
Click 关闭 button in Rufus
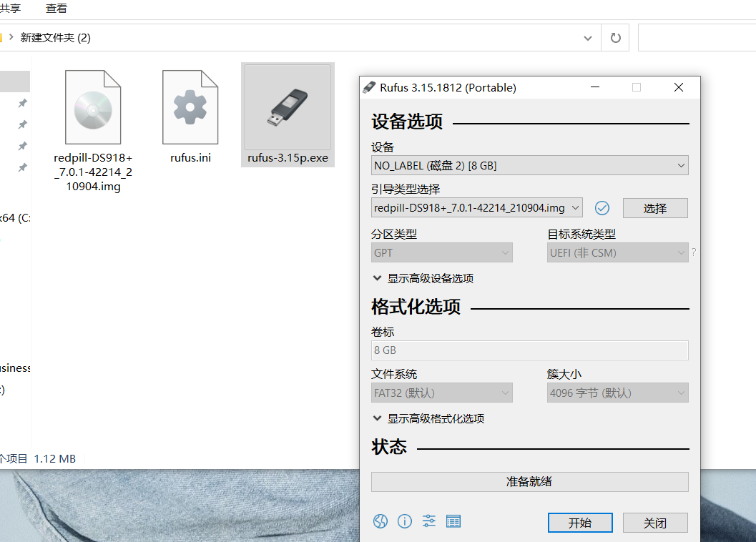click(x=655, y=523)
